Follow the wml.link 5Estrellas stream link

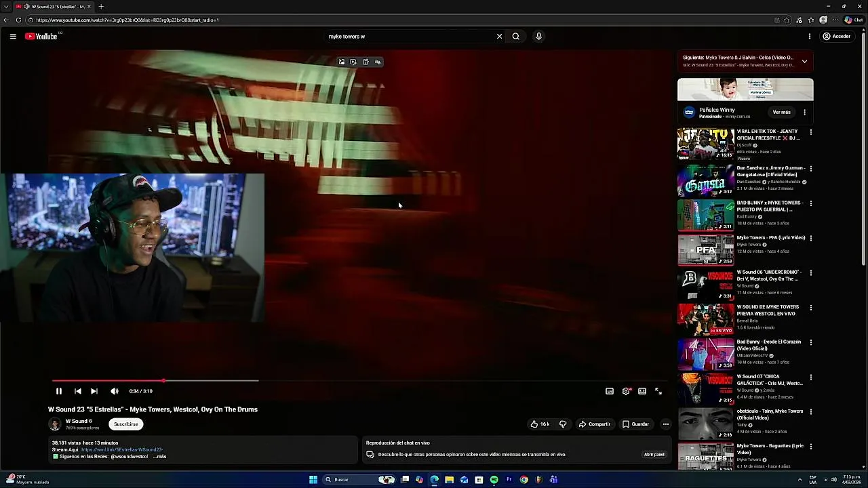pos(124,449)
